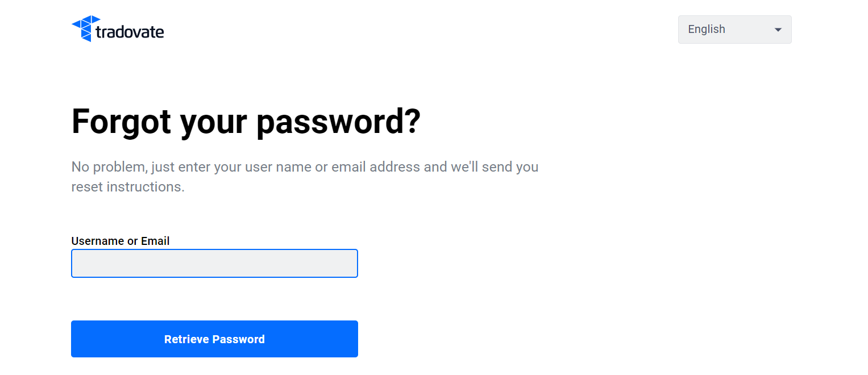Click the English label in the selector
Image resolution: width=868 pixels, height=375 pixels.
pos(706,29)
